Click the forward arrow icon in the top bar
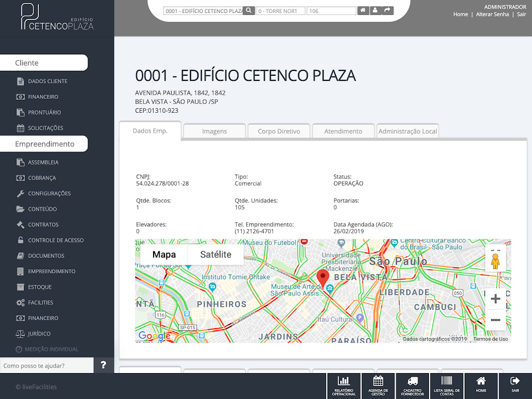Image resolution: width=532 pixels, height=399 pixels. pyautogui.click(x=387, y=10)
